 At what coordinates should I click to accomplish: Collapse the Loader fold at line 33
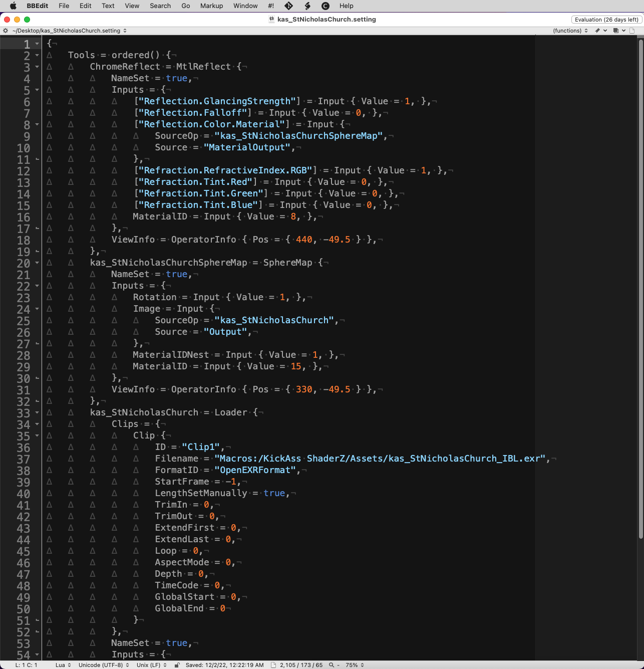coord(37,413)
